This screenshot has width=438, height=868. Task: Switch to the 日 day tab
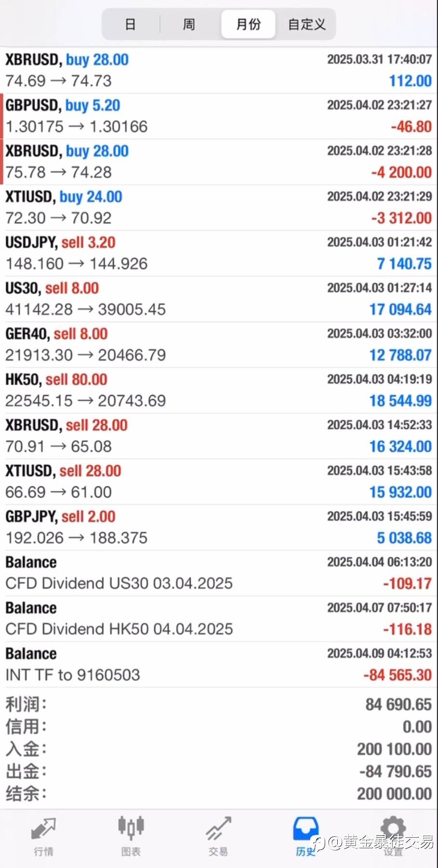130,24
